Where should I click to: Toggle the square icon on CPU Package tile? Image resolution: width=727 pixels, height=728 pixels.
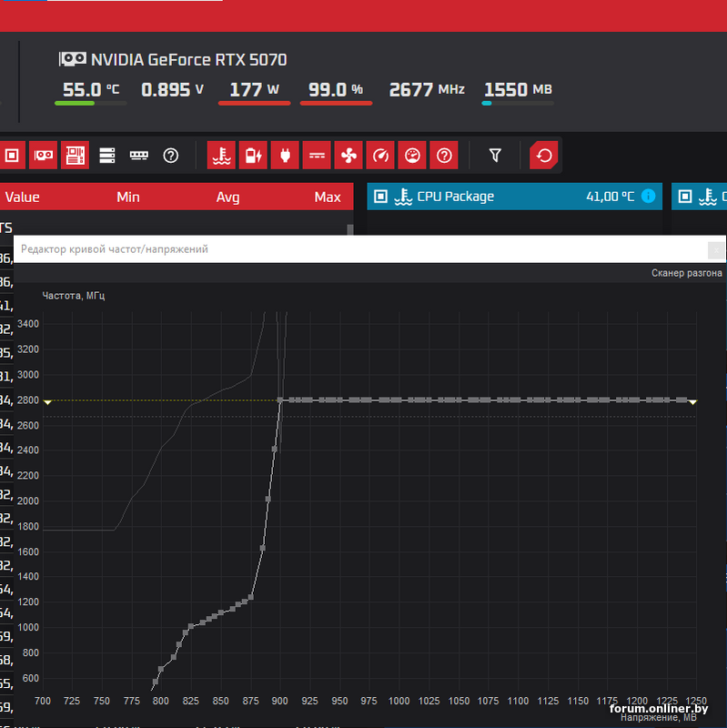(x=381, y=196)
